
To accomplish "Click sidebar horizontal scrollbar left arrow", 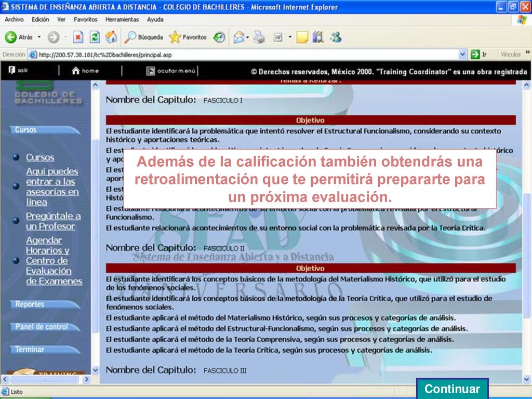I will pos(5,379).
